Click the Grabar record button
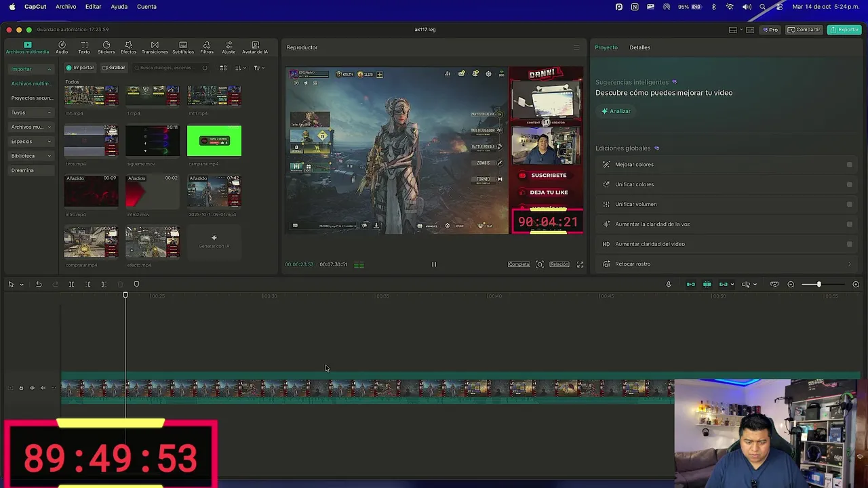868x488 pixels. pyautogui.click(x=114, y=68)
